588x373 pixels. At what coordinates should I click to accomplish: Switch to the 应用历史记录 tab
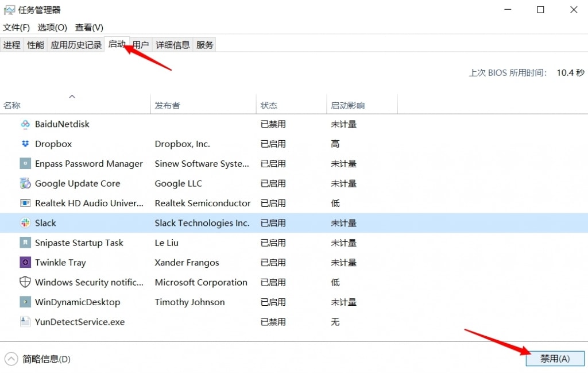click(x=76, y=45)
